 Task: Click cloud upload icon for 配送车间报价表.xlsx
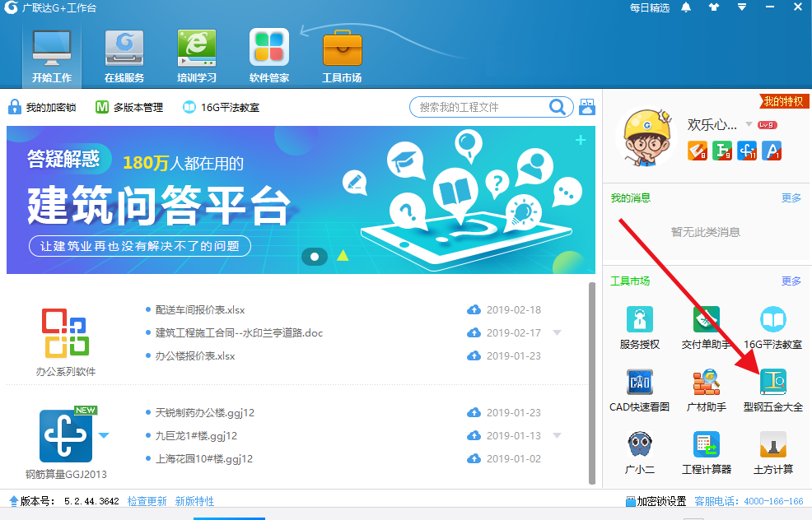[474, 310]
